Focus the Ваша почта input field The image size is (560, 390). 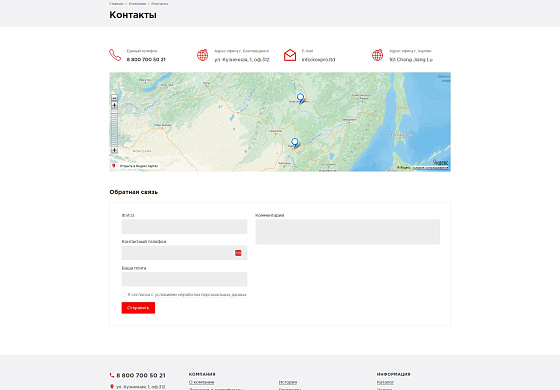[184, 279]
